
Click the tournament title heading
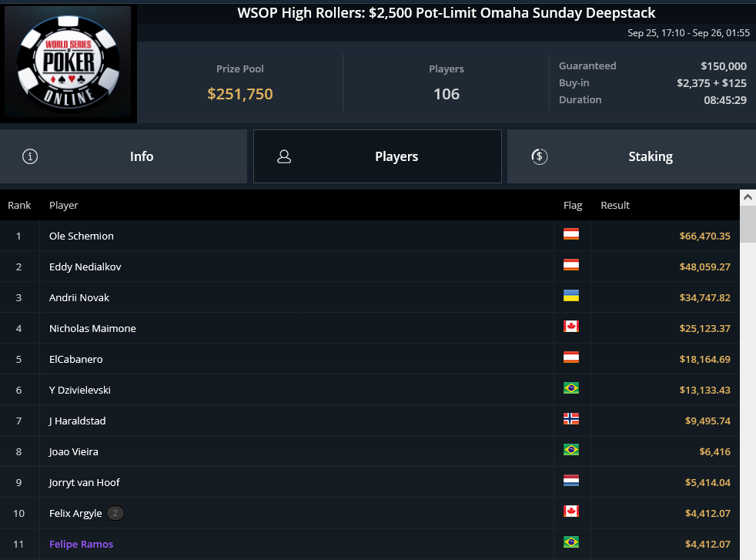click(x=447, y=13)
